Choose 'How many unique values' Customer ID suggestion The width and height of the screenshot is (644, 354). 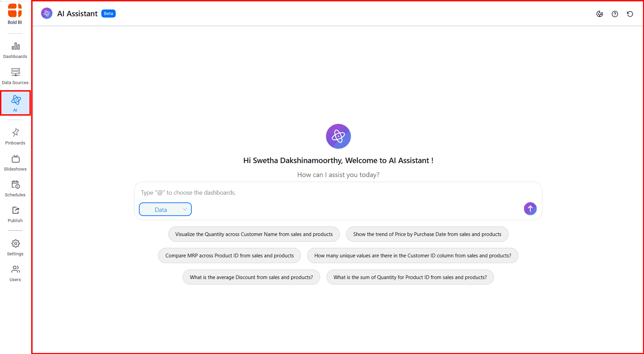[413, 256]
